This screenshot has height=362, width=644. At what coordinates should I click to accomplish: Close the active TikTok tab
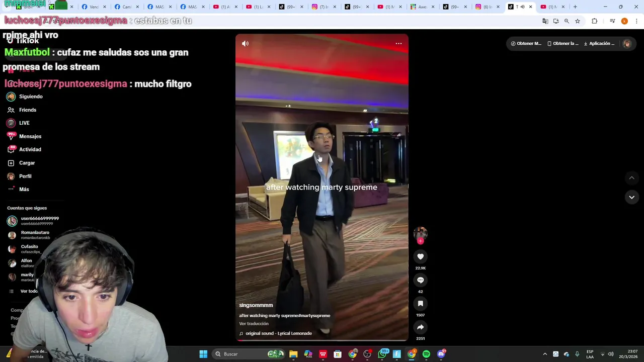[530, 7]
